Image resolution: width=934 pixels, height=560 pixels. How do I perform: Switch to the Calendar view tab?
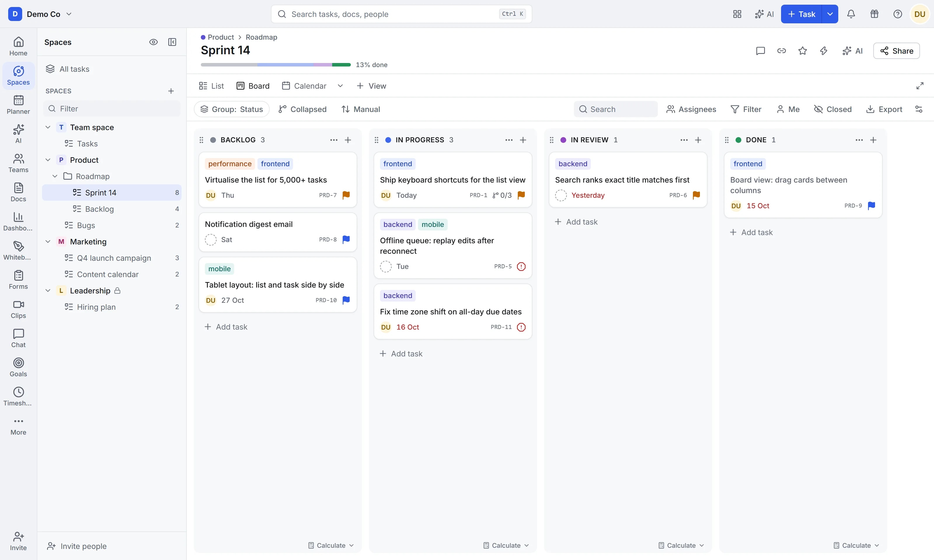(x=304, y=86)
